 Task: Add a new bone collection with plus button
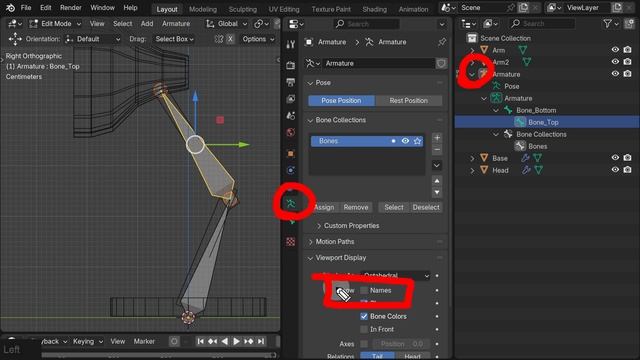click(437, 138)
